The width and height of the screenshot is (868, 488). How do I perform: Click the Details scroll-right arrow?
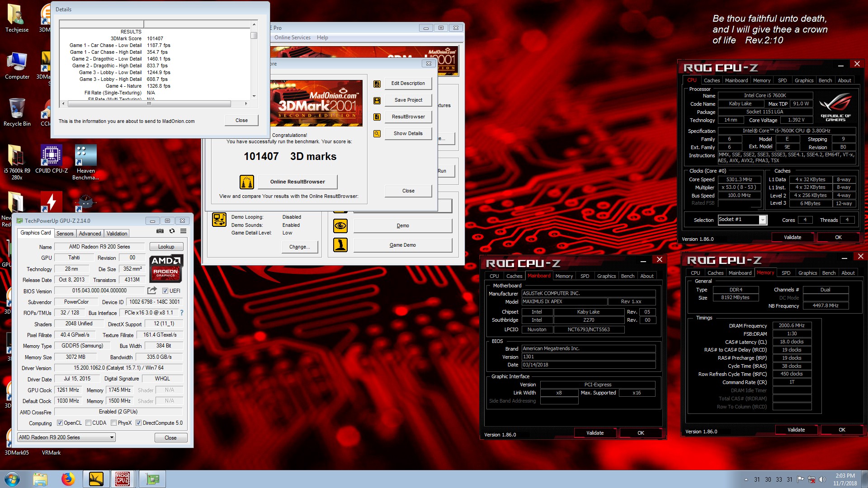pos(246,103)
